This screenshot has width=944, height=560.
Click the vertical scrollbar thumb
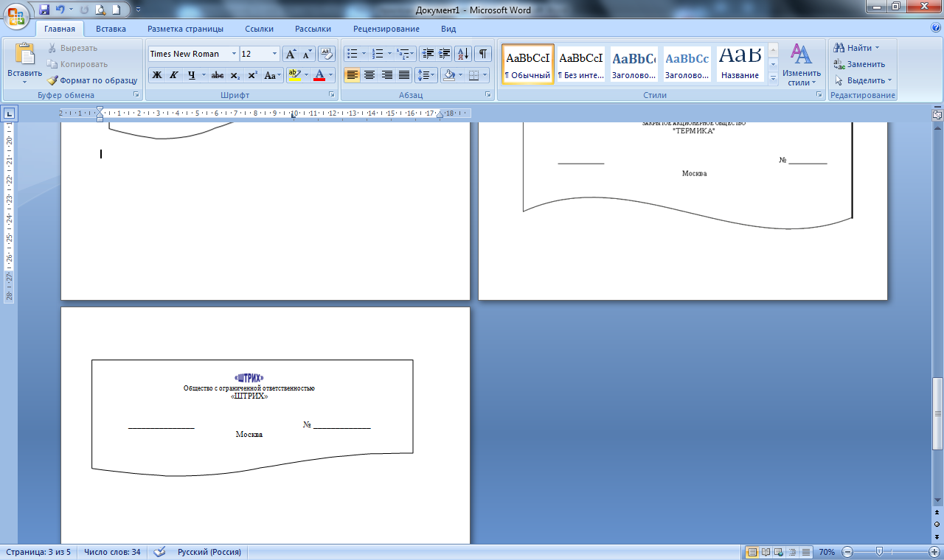point(937,413)
